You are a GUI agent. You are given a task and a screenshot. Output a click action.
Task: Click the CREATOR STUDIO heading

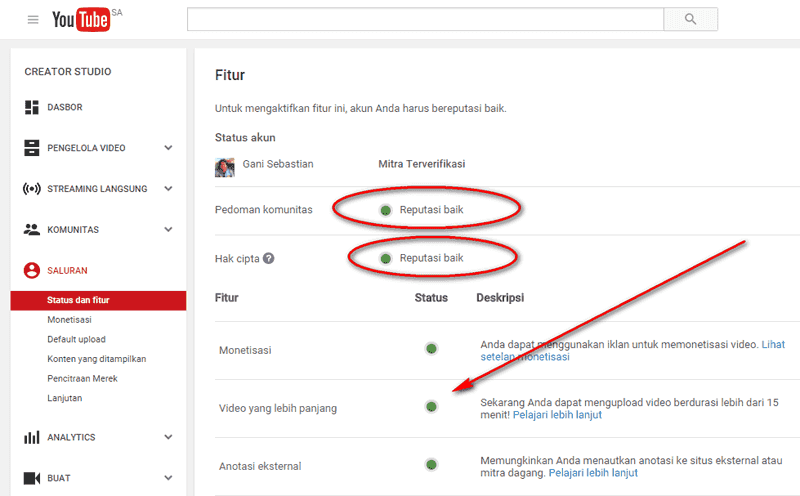[x=68, y=72]
